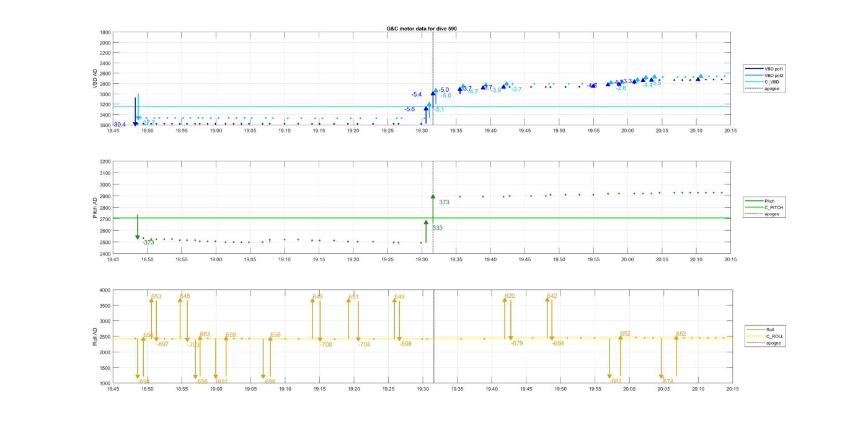Click the "1800" tick on VBD AD axis
This screenshot has width=868, height=430.
pyautogui.click(x=105, y=32)
